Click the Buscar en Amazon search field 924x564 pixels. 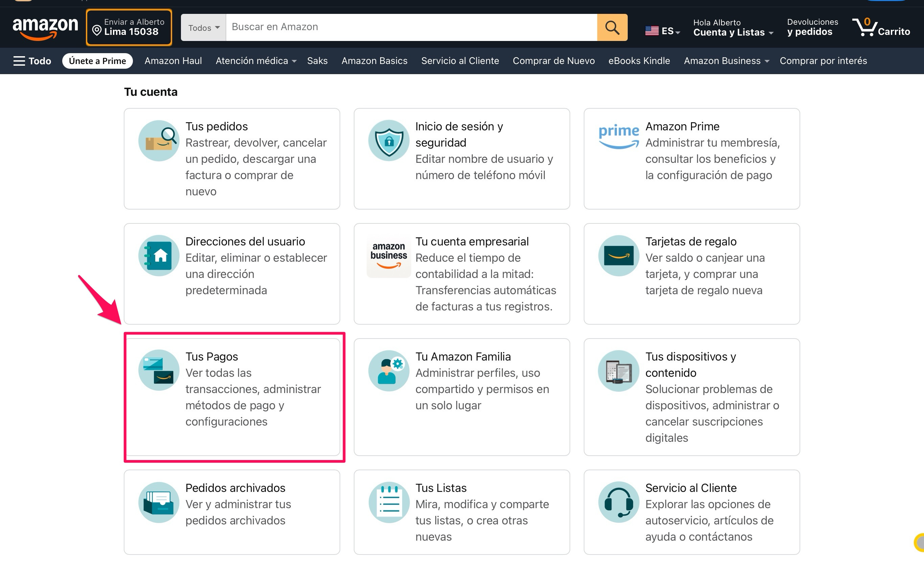point(411,27)
